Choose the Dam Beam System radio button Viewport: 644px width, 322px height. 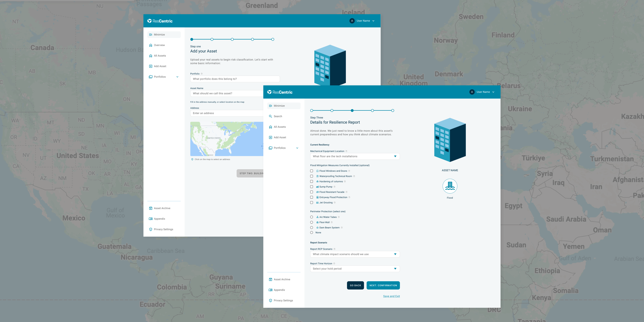311,227
